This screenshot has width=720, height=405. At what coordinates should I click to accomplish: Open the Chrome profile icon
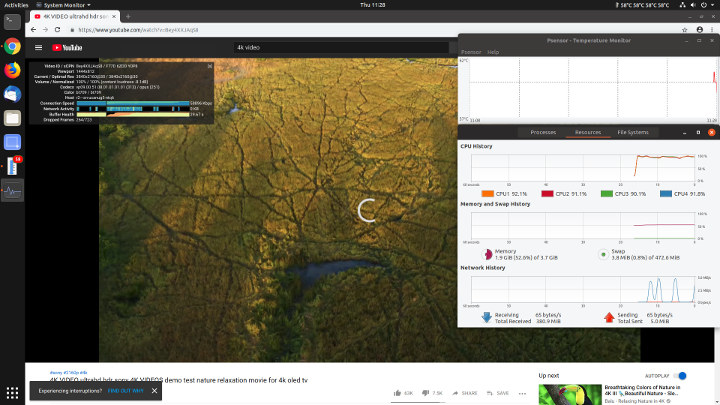tap(699, 30)
